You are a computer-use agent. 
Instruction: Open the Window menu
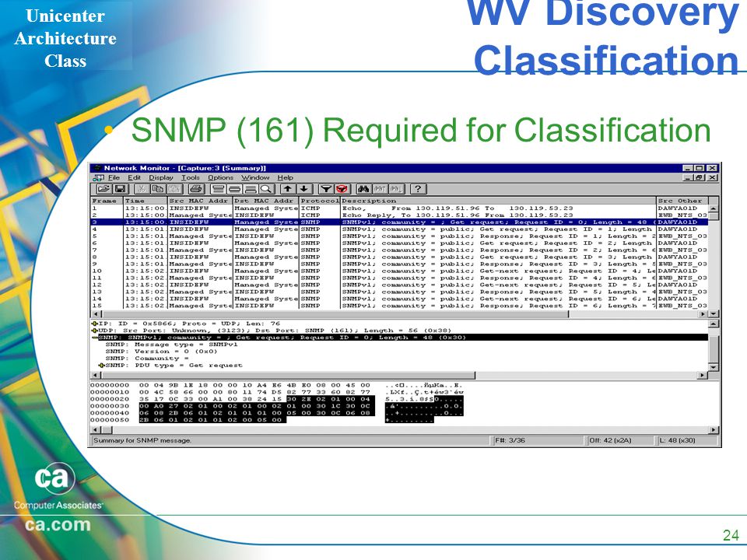[x=255, y=177]
